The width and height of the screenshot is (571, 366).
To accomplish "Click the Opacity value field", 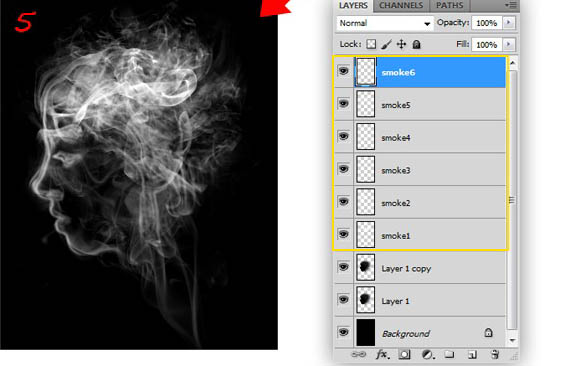I will [487, 23].
